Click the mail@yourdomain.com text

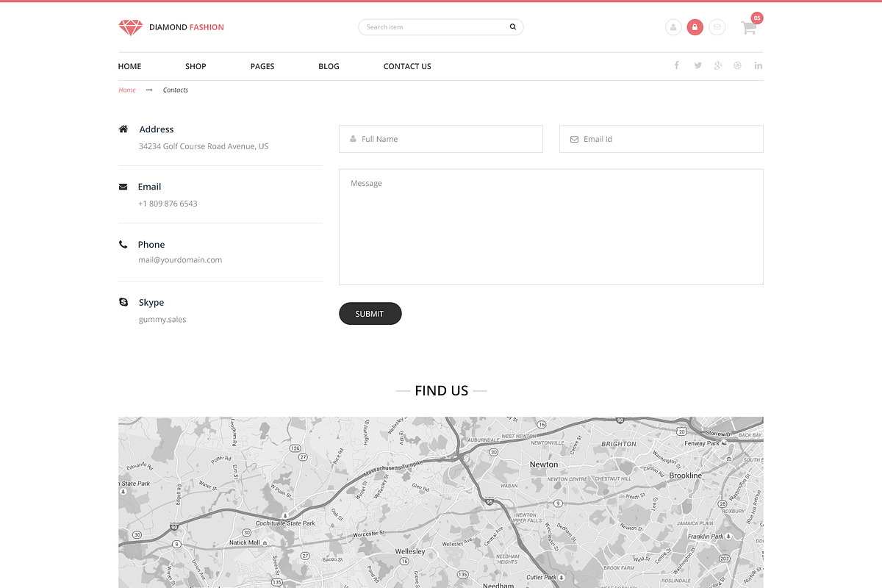tap(180, 260)
